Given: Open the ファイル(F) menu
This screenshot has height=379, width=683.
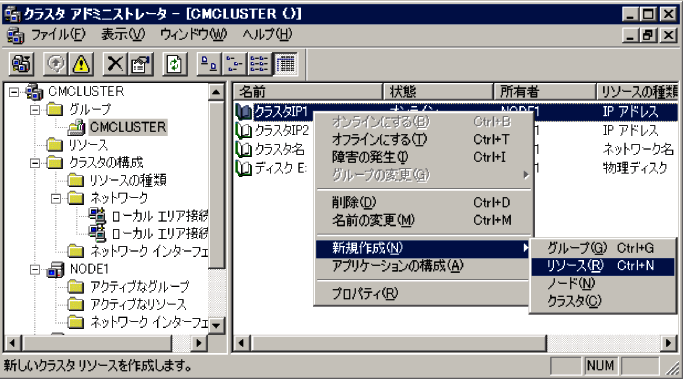Looking at the screenshot, I should pyautogui.click(x=58, y=34).
